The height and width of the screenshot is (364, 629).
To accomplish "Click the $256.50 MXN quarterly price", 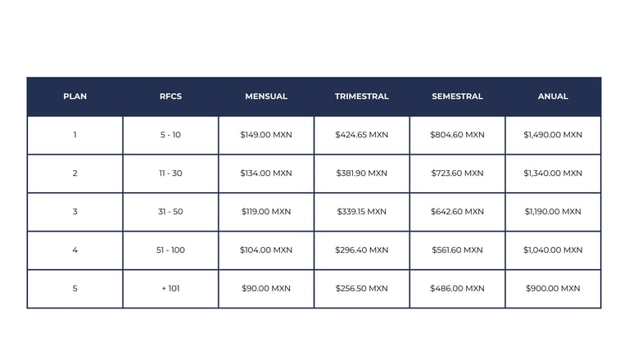I will (361, 289).
